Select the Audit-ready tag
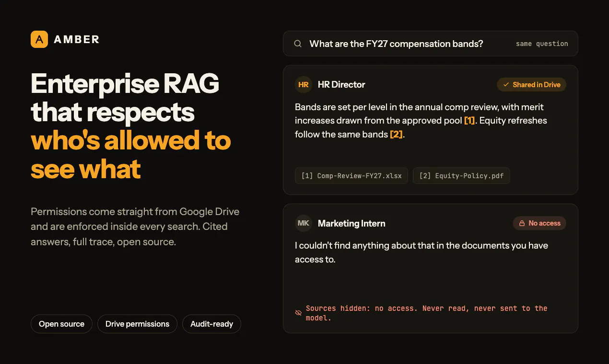Screen dimensions: 609x364 tap(211, 324)
